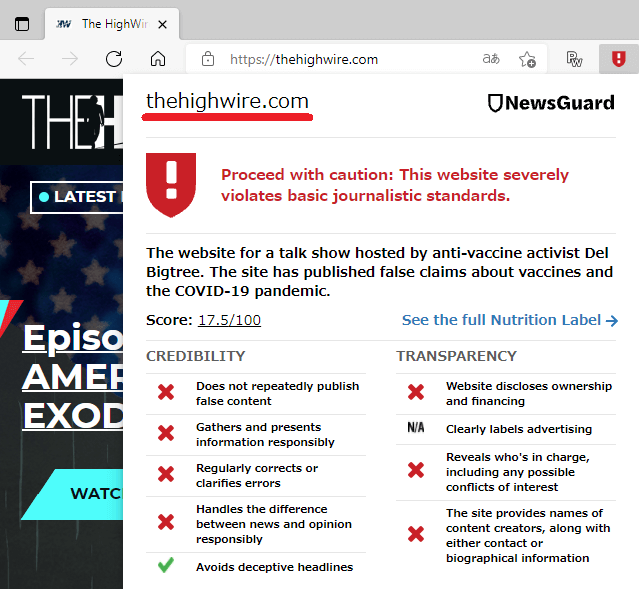Close The HighWire tab
The width and height of the screenshot is (639, 589).
tap(162, 25)
